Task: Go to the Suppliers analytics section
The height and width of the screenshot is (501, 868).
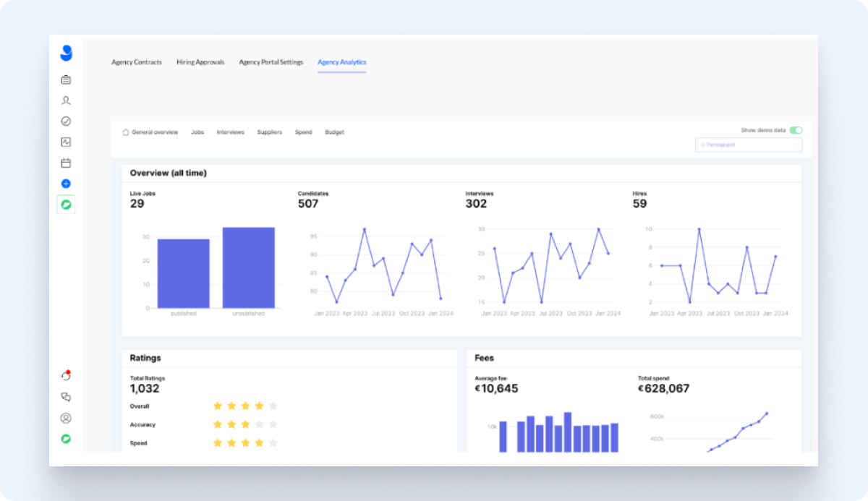Action: point(270,132)
